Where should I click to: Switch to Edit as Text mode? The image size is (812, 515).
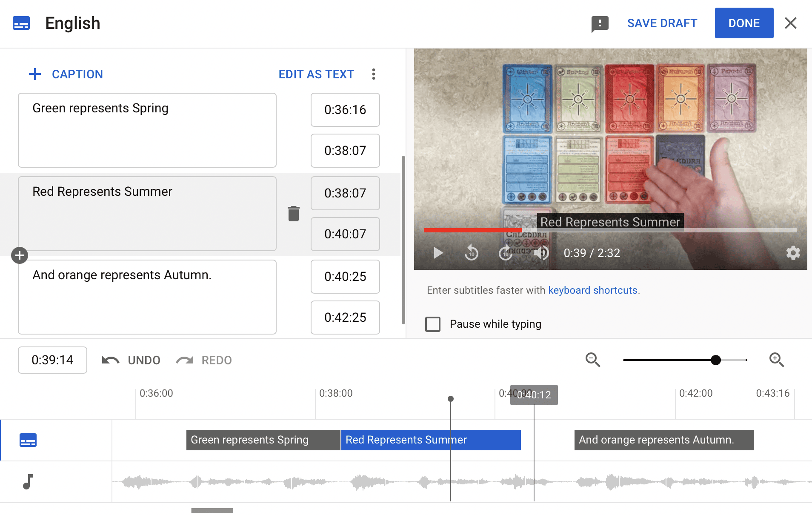point(316,74)
